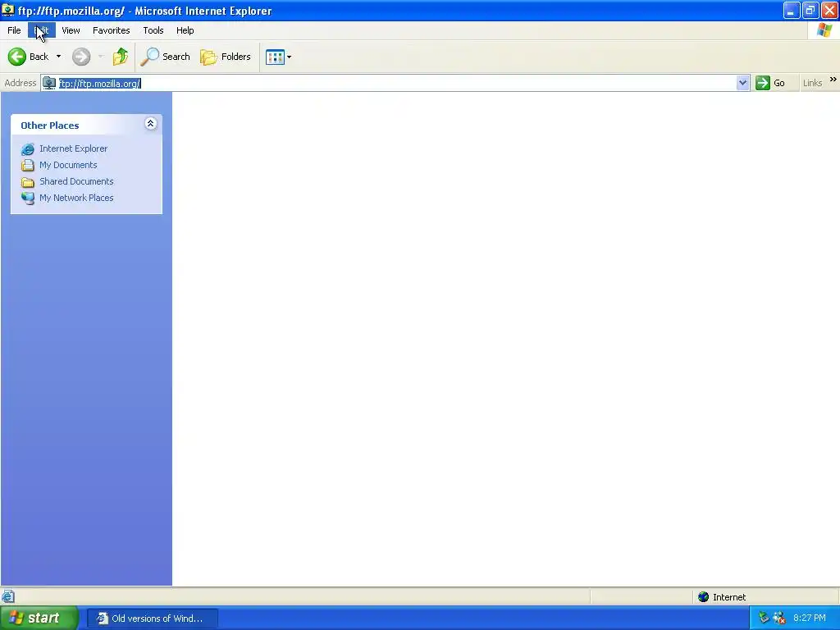Click the network connection tray icon
Screen dimensions: 840x630
[x=764, y=618]
